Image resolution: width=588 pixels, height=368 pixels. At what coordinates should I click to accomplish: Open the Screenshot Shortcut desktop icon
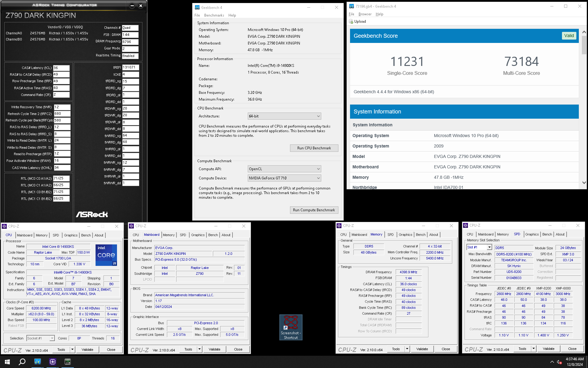(291, 327)
